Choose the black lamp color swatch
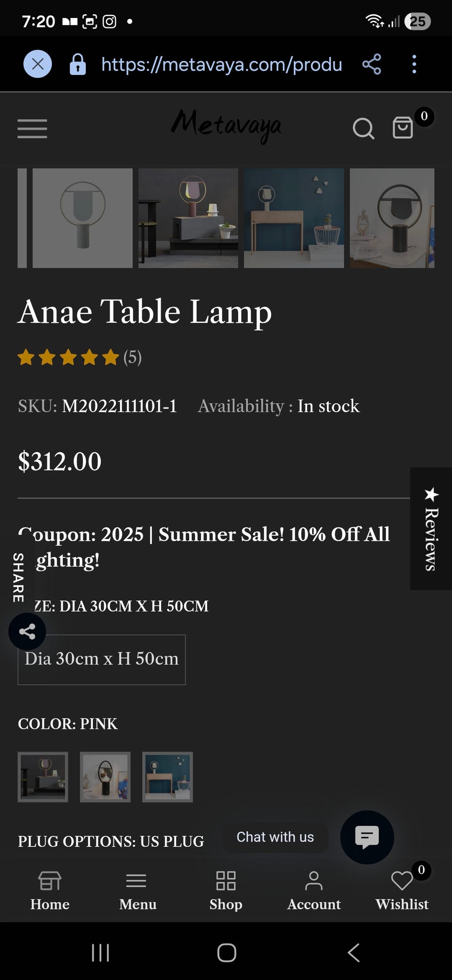 [x=105, y=777]
